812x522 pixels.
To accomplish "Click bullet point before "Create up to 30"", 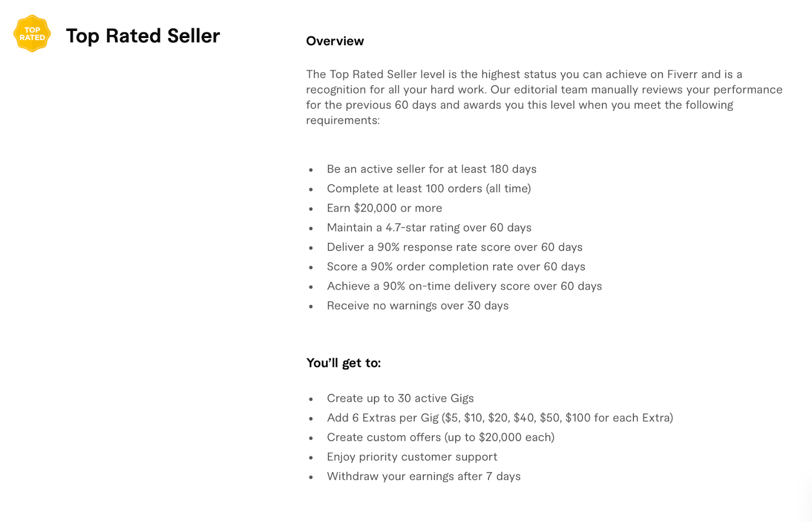I will pyautogui.click(x=311, y=399).
